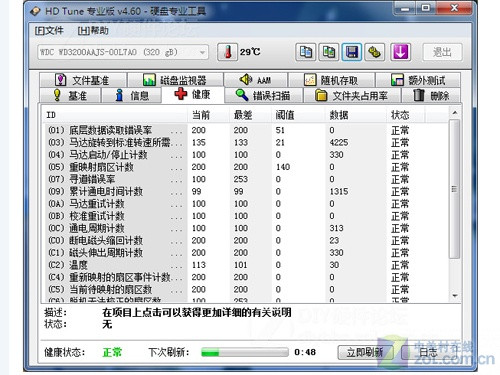
Task: Select row (0A) 马达重试计数
Action: coord(246,204)
